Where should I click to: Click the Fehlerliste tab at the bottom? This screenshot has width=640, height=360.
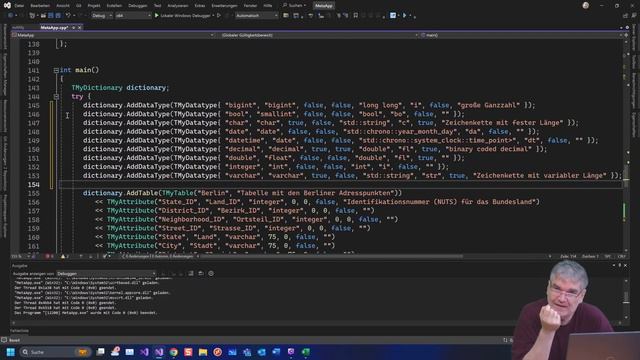click(x=19, y=331)
